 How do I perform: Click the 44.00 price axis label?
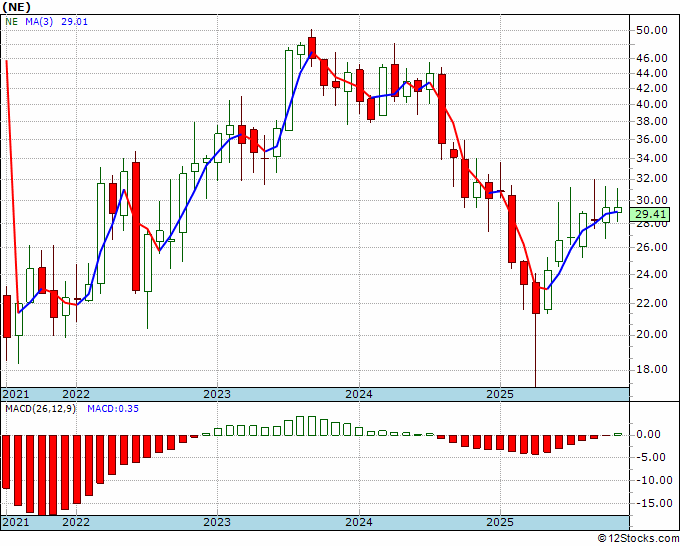click(651, 73)
